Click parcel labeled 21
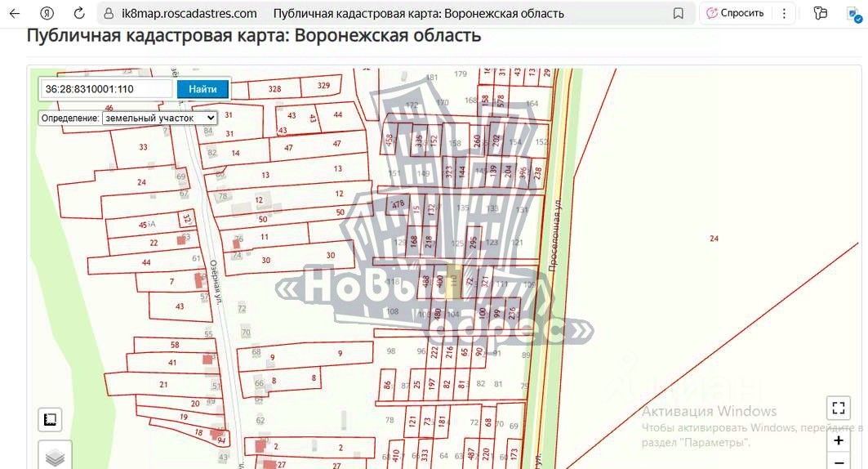The height and width of the screenshot is (469, 868). pyautogui.click(x=163, y=384)
